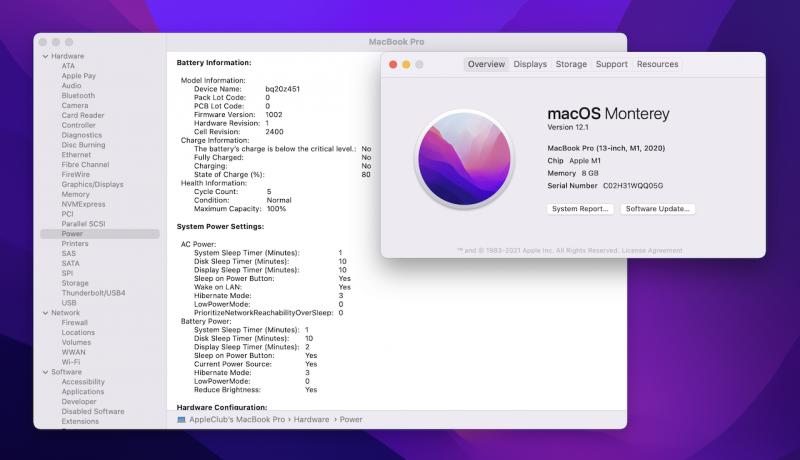
Task: Select the highlighted Power sidebar item
Action: 100,234
